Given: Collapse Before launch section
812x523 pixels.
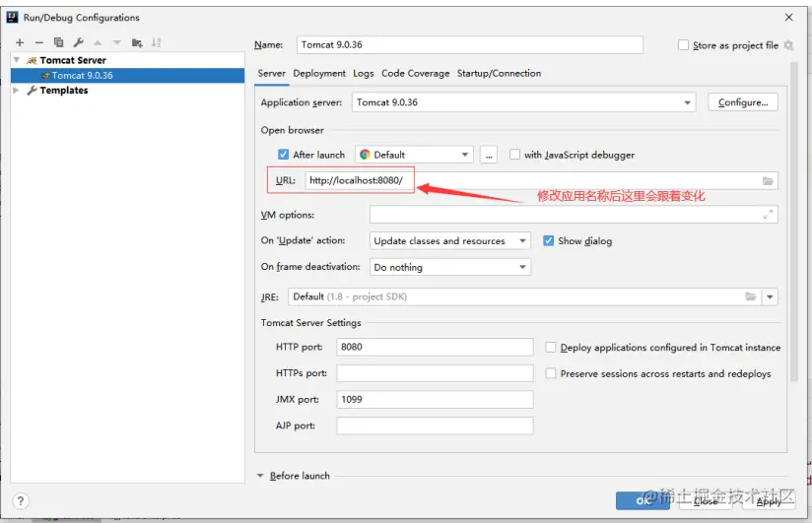Looking at the screenshot, I should (260, 476).
